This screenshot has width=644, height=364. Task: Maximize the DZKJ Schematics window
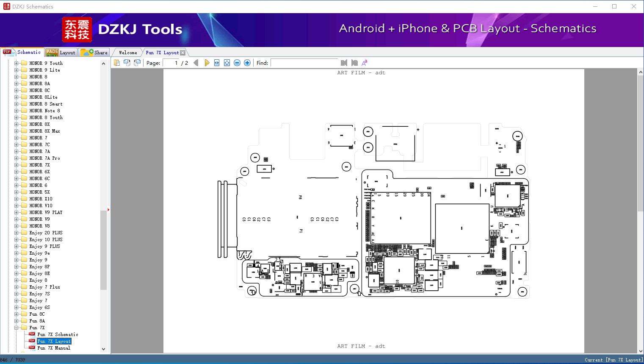click(x=614, y=6)
